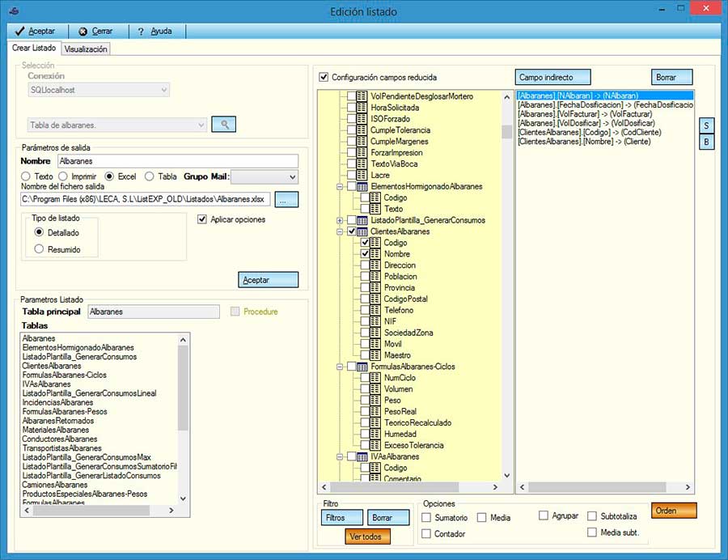Viewport: 728px width, 560px height.
Task: Click the field icon next to ExcesoTolerancia
Action: point(375,445)
